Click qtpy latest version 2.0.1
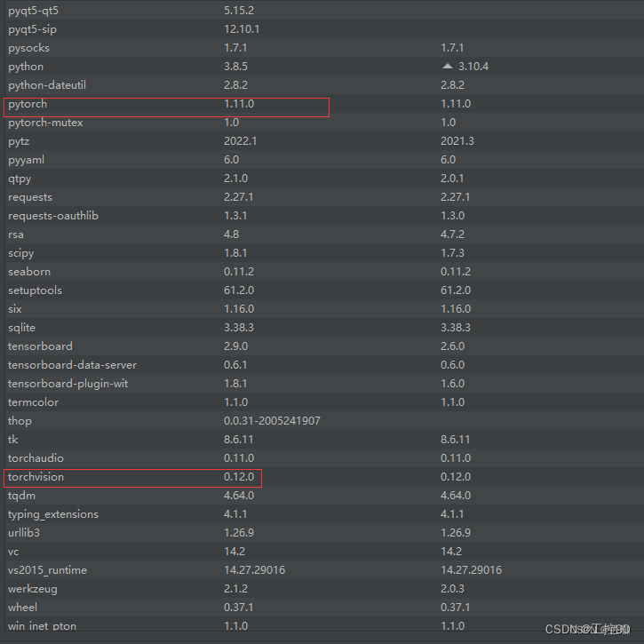The width and height of the screenshot is (644, 644). coord(452,179)
